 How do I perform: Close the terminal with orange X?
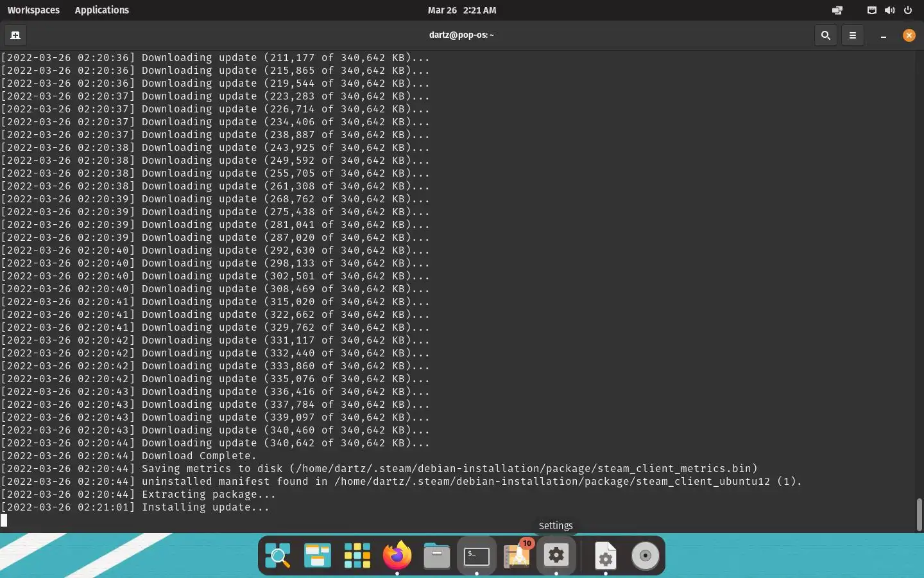909,35
